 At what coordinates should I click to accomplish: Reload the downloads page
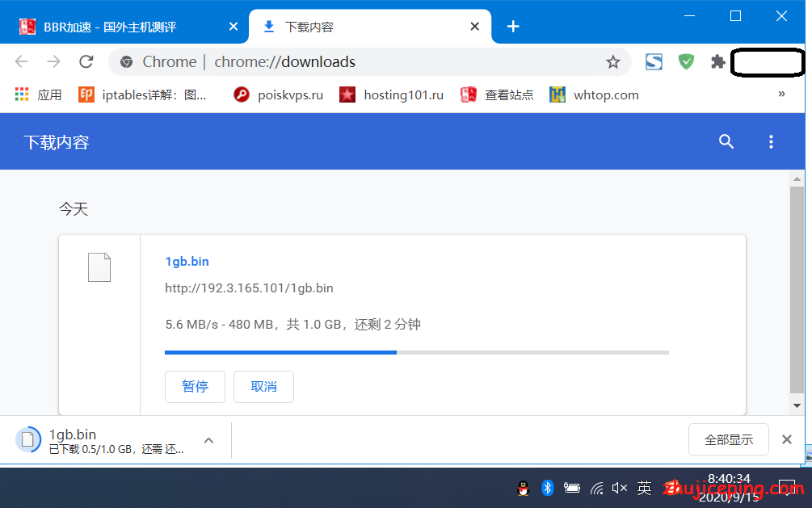[x=86, y=61]
